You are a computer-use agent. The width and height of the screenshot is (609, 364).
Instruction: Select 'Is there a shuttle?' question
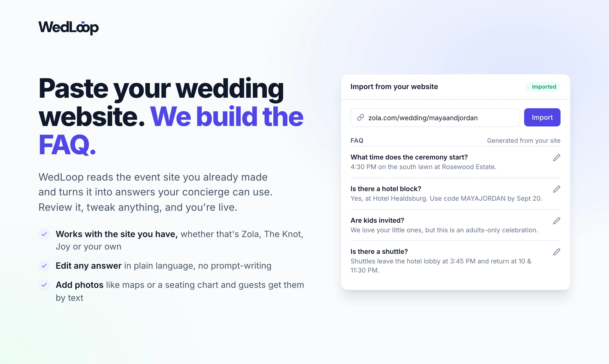[379, 252]
